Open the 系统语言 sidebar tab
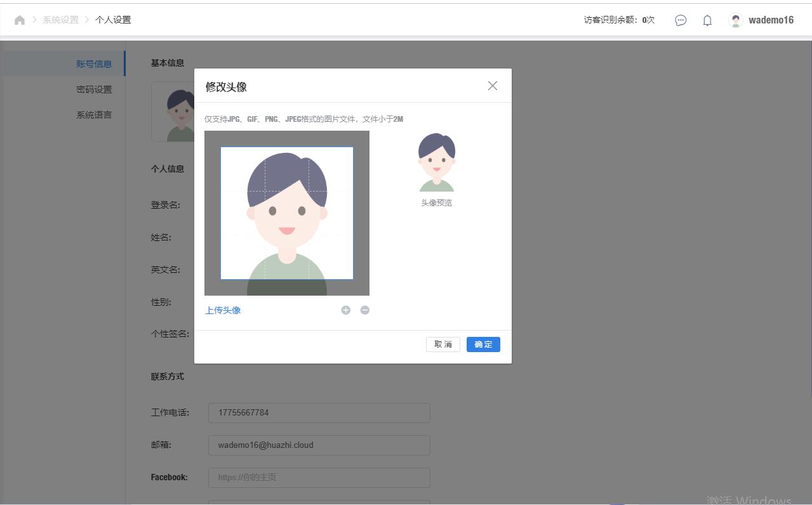 pyautogui.click(x=94, y=115)
